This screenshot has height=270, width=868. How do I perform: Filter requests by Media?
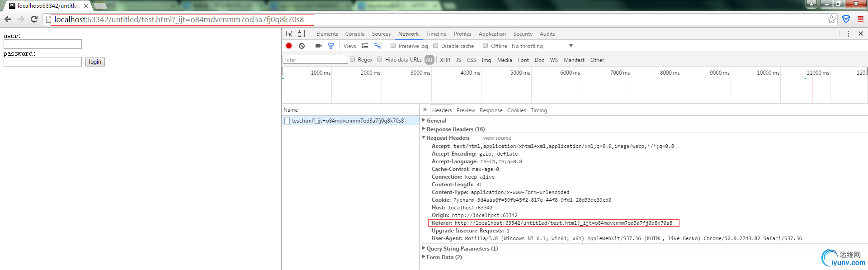(x=505, y=60)
